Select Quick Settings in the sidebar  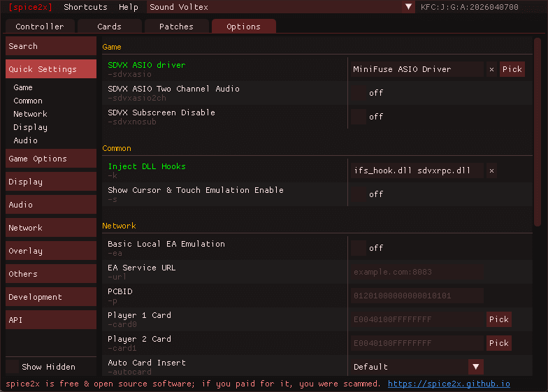click(51, 69)
